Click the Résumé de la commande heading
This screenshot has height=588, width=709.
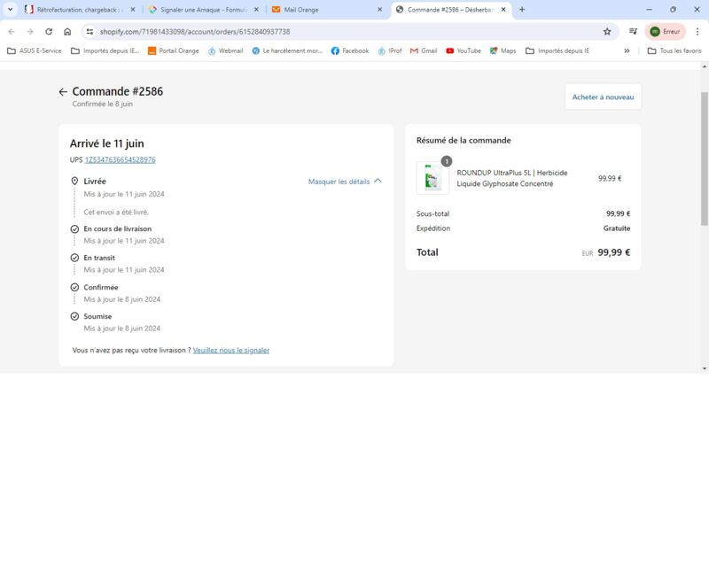pyautogui.click(x=464, y=141)
